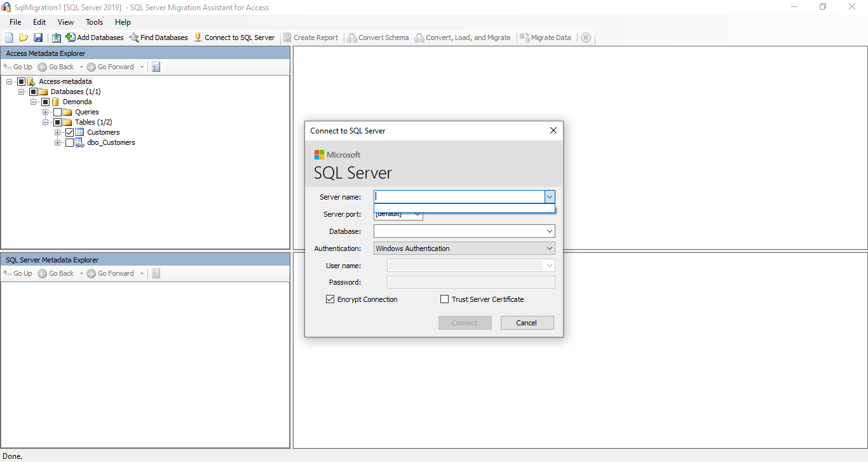The image size is (868, 462).
Task: Click Go Forward in SQL Server Metadata Explorer
Action: coord(111,273)
